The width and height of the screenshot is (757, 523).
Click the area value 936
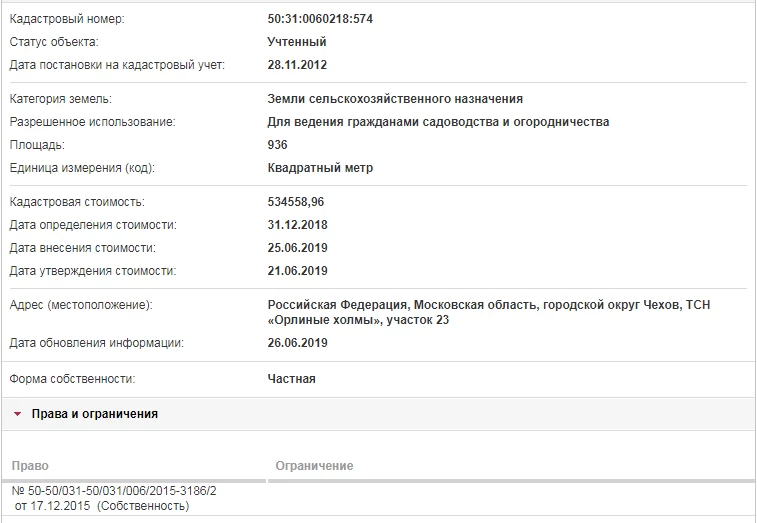point(278,145)
